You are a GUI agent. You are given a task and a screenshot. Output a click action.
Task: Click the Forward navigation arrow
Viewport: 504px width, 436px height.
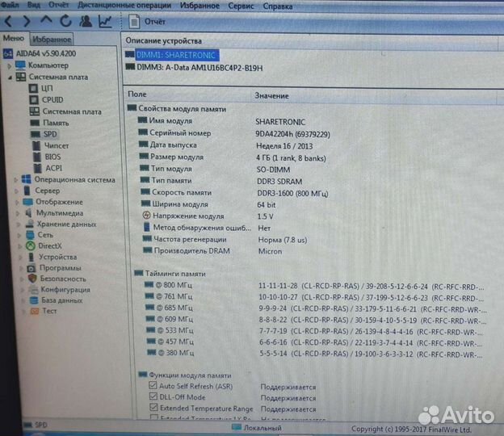[27, 21]
